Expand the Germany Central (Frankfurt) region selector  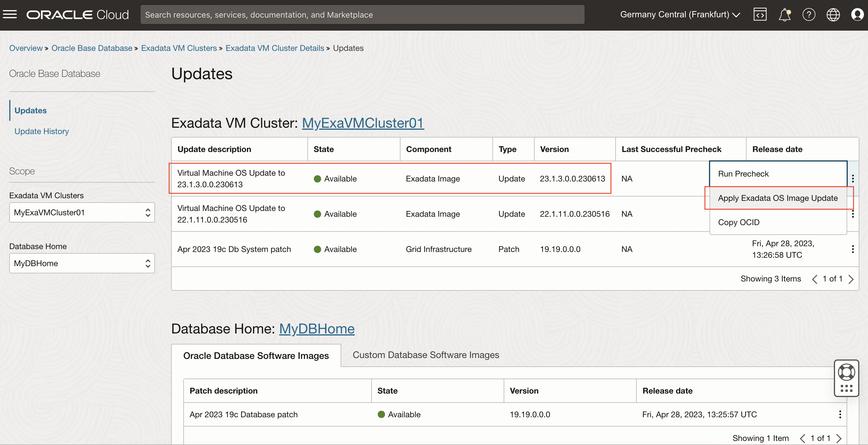(680, 14)
